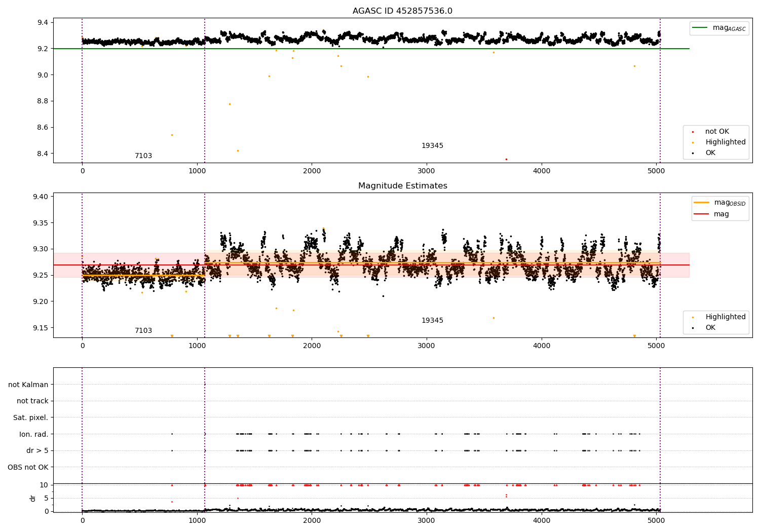The width and height of the screenshot is (760, 532).
Task: Click the 9.35 tick label in middle plot
Action: point(40,223)
